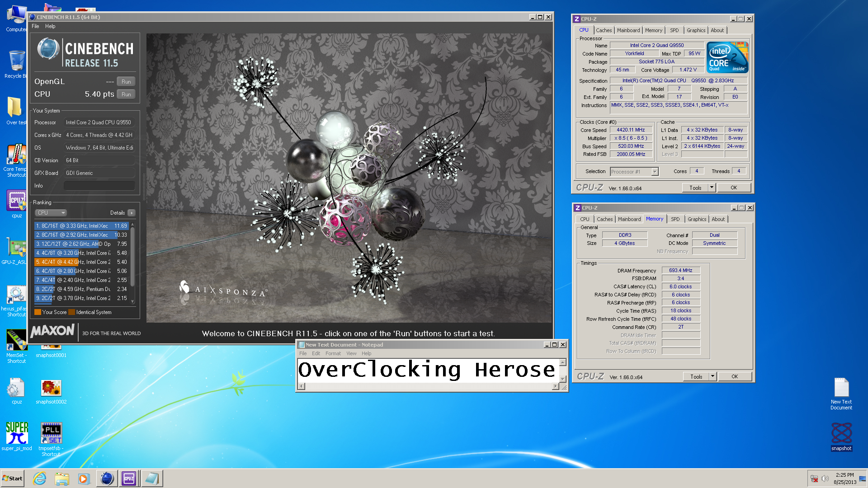This screenshot has height=488, width=868.
Task: Open Windows Media Player taskbar icon
Action: pos(84,479)
